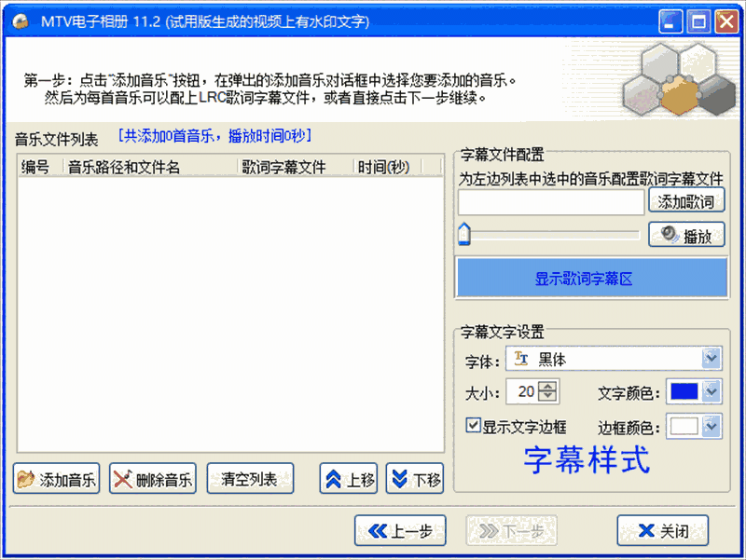
Task: Click the 时间(秒) column header
Action: pyautogui.click(x=387, y=167)
